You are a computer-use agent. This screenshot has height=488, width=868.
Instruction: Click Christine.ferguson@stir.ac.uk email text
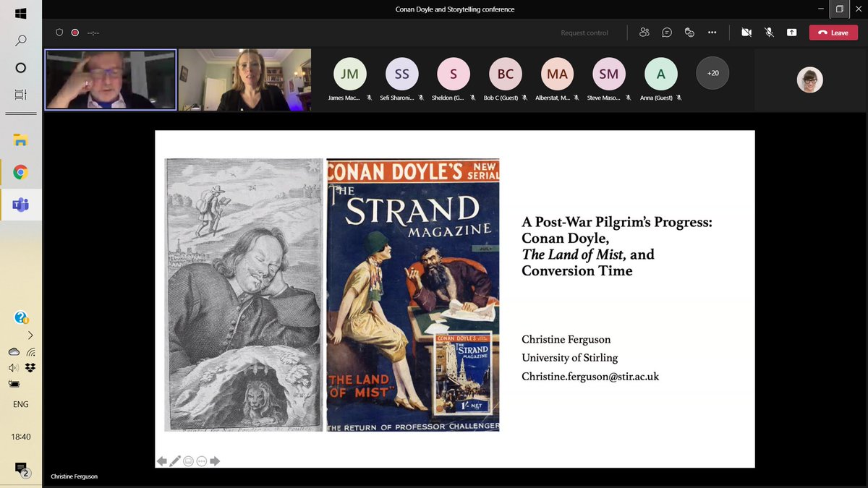(x=590, y=377)
